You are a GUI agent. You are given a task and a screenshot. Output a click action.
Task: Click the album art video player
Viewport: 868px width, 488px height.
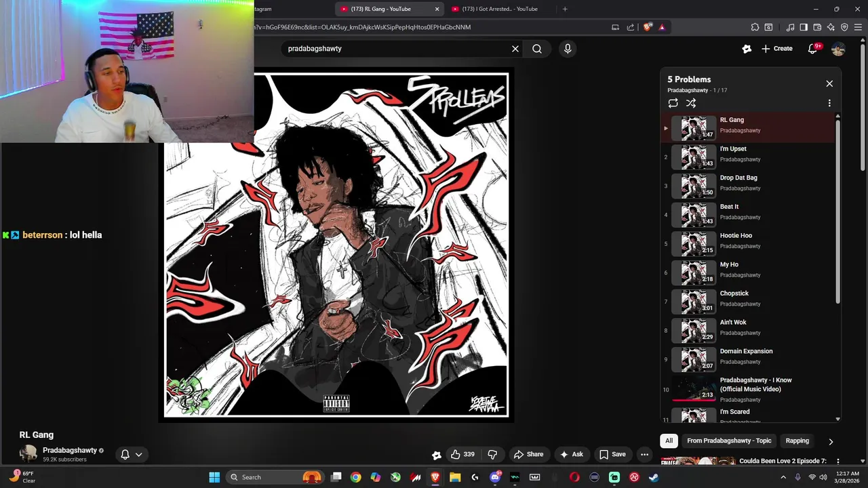tap(336, 244)
